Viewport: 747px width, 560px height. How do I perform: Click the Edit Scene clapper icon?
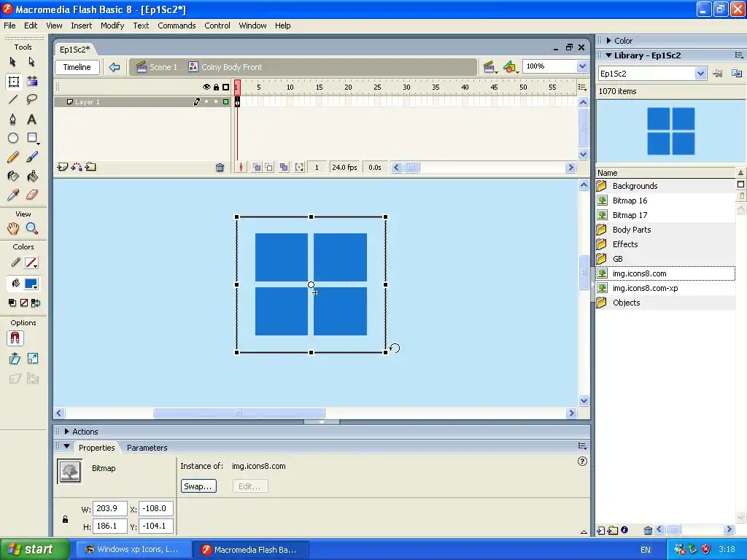click(x=489, y=67)
